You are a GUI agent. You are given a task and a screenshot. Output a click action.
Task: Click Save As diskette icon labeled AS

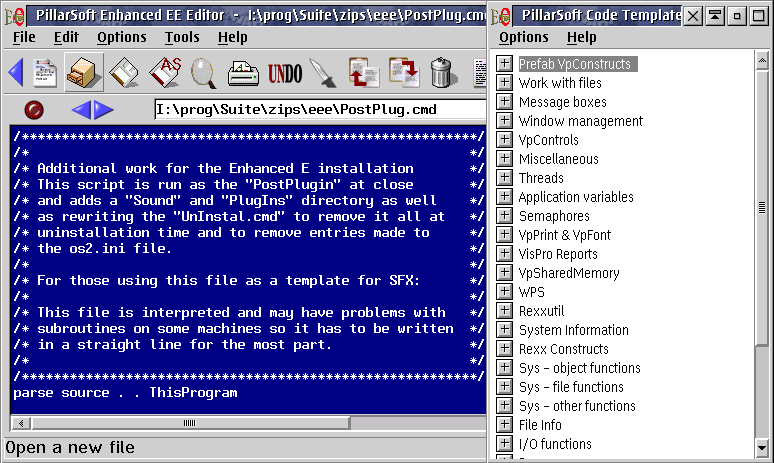coord(165,73)
